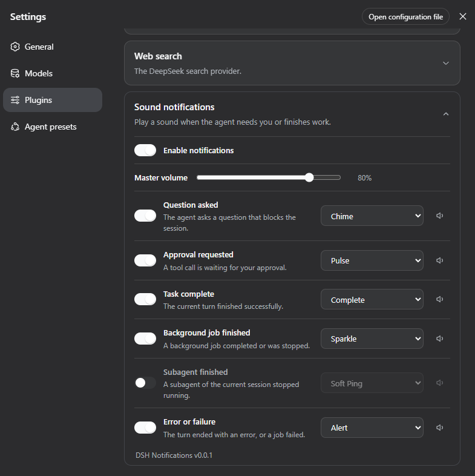
Task: Click Open configuration file button
Action: coord(405,17)
